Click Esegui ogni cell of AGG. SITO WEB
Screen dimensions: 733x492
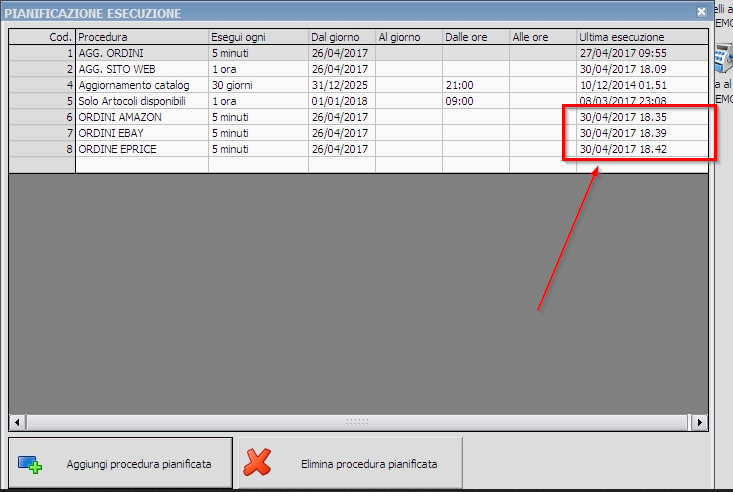coord(258,69)
